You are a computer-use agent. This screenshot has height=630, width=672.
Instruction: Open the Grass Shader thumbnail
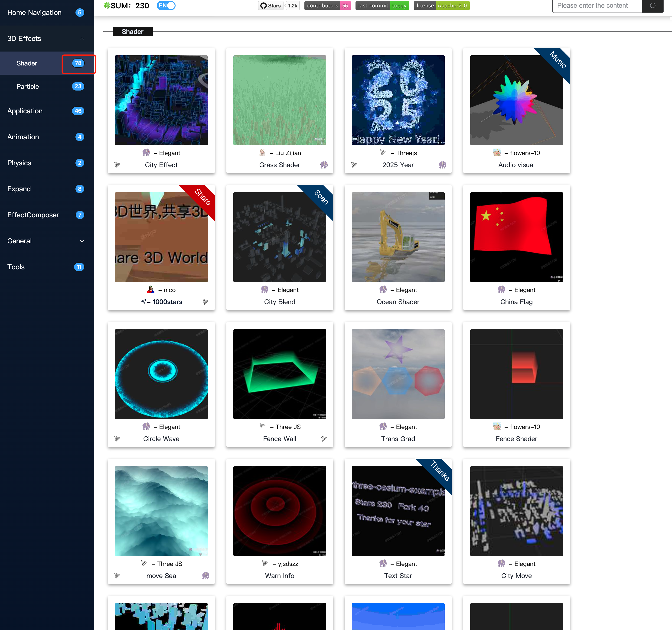pos(280,100)
